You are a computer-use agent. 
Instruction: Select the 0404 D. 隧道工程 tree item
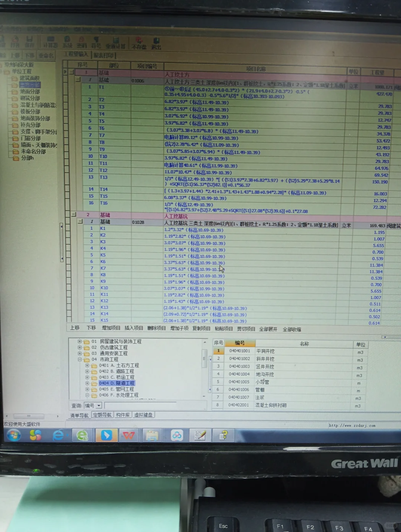[x=117, y=383]
